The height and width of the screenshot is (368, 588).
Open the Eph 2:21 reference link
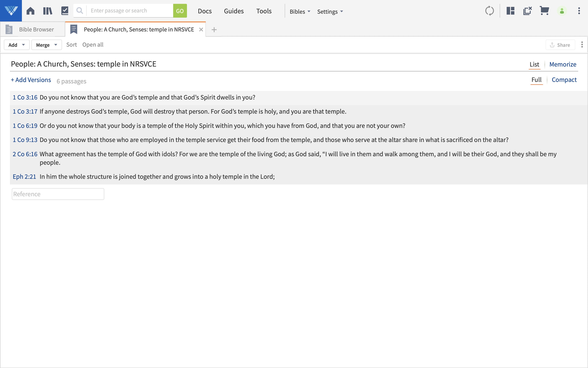pos(24,177)
